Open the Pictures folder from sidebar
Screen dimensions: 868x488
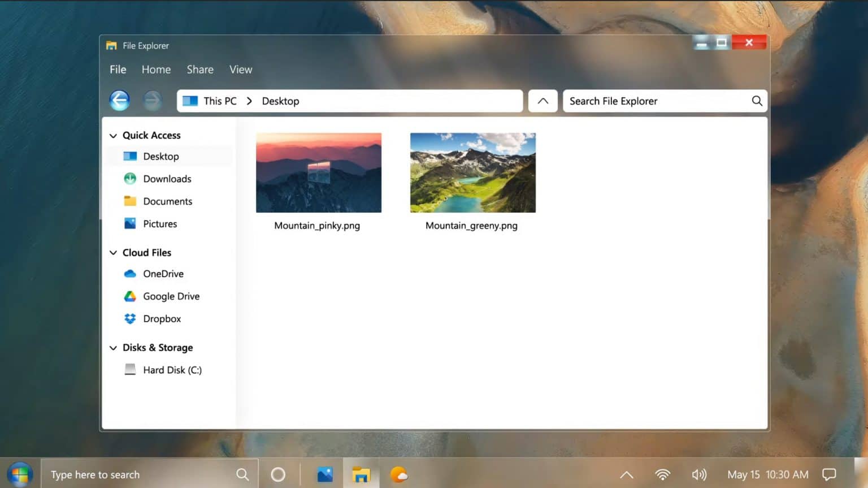click(x=159, y=223)
